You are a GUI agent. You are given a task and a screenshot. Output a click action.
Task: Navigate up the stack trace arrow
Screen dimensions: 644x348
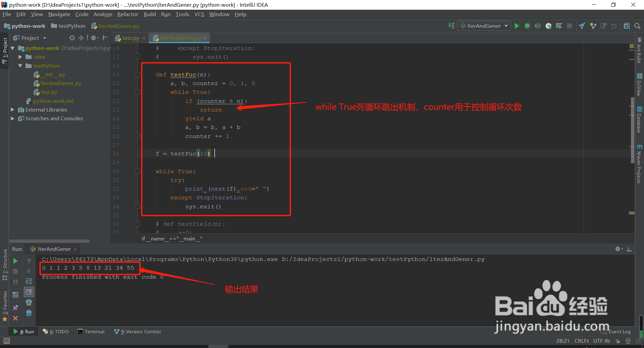point(29,261)
